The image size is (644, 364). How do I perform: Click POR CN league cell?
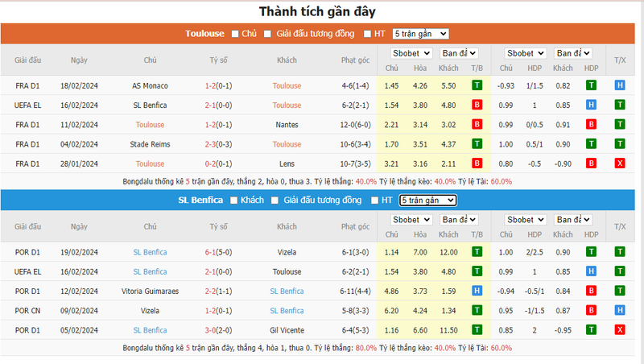click(27, 311)
